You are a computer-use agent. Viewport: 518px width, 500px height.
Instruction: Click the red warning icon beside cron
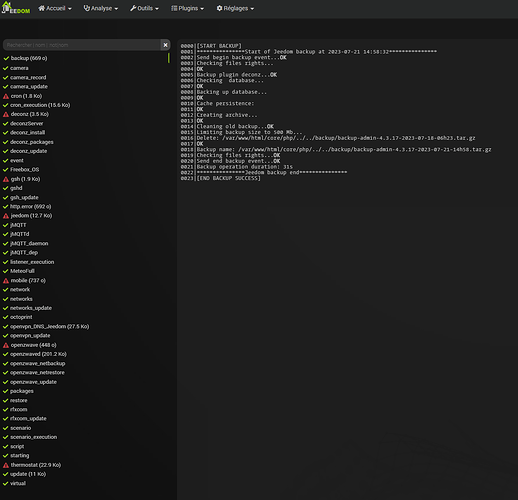pyautogui.click(x=6, y=96)
